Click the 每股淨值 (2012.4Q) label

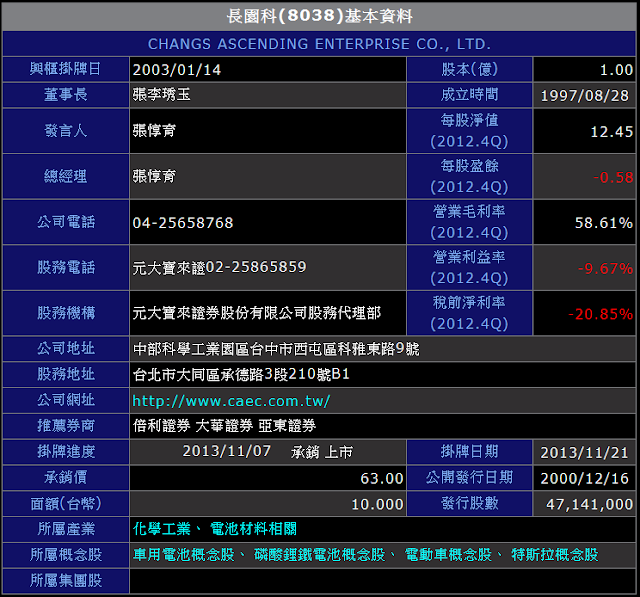469,131
